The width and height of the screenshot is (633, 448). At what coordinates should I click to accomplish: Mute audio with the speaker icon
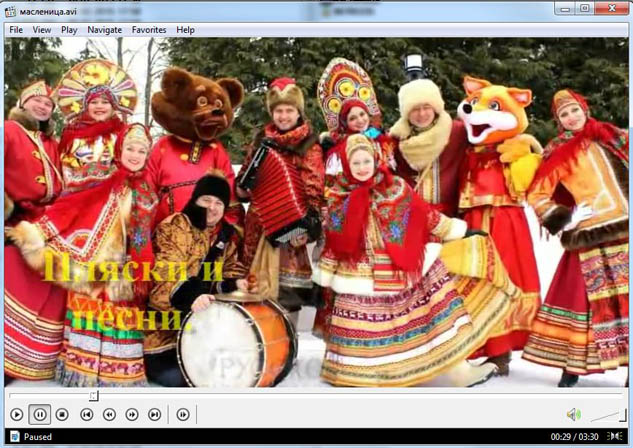click(x=574, y=415)
